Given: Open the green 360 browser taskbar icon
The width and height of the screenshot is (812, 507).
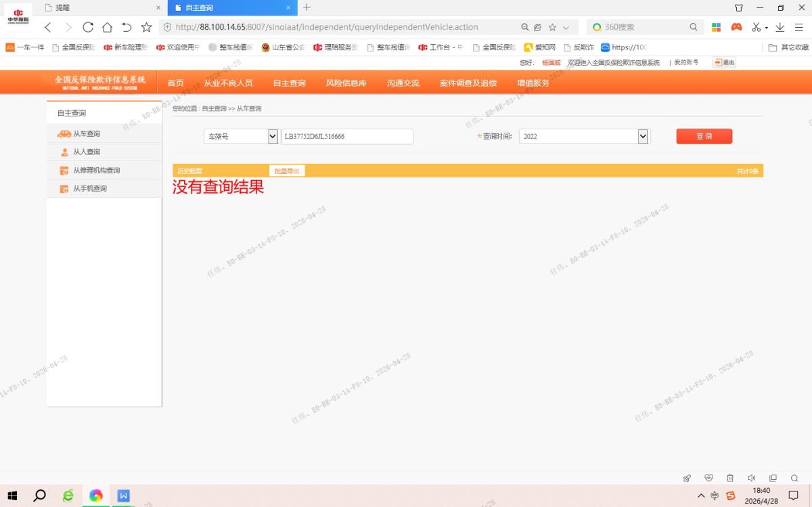Looking at the screenshot, I should click(68, 495).
